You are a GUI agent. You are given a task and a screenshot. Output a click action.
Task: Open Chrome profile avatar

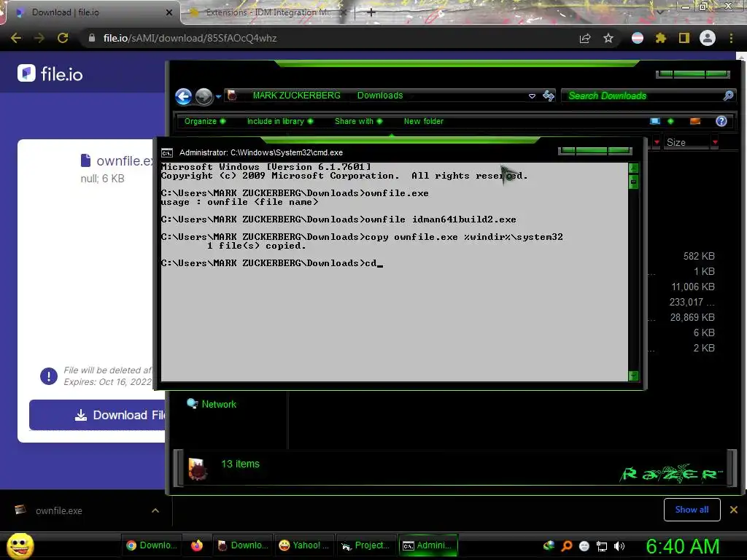(708, 38)
